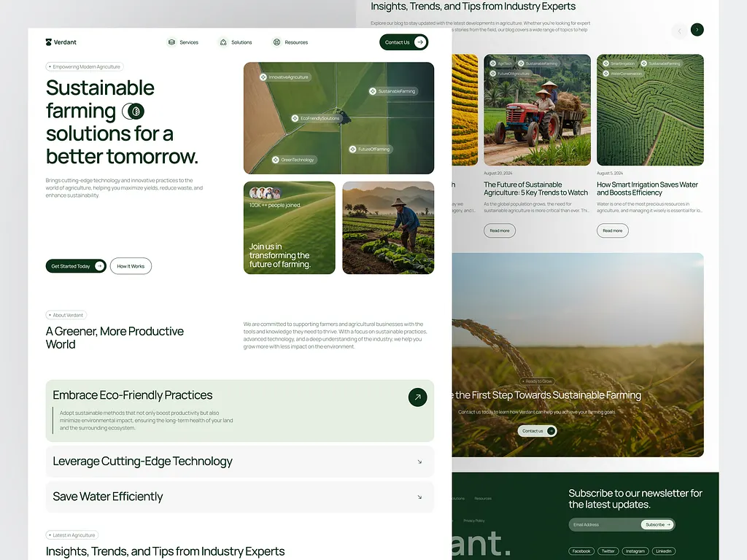This screenshot has width=747, height=560.
Task: Go to next blog carousel slide
Action: pos(697,30)
